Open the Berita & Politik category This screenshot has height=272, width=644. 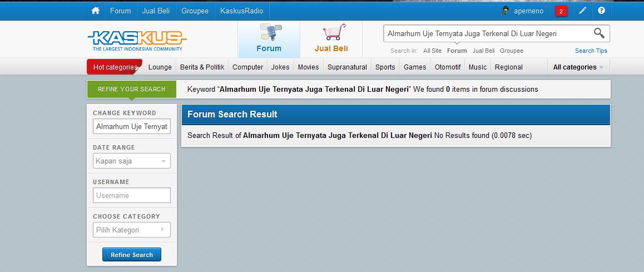pyautogui.click(x=202, y=67)
